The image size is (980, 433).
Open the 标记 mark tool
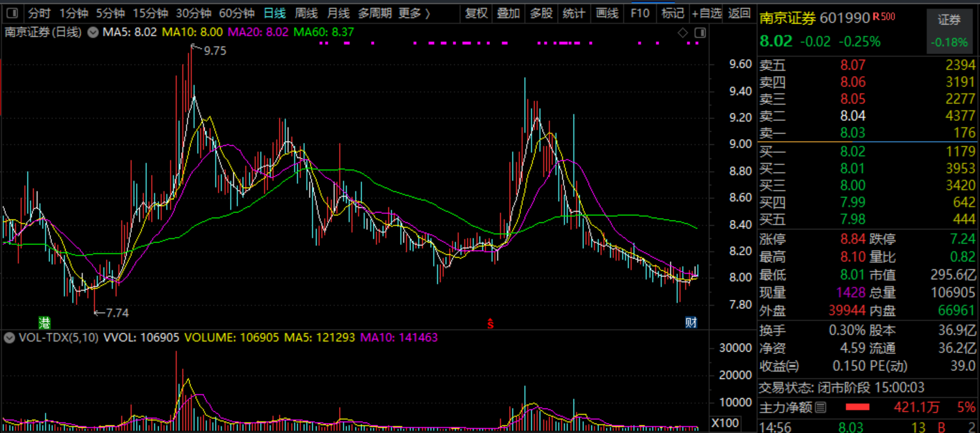pyautogui.click(x=673, y=13)
